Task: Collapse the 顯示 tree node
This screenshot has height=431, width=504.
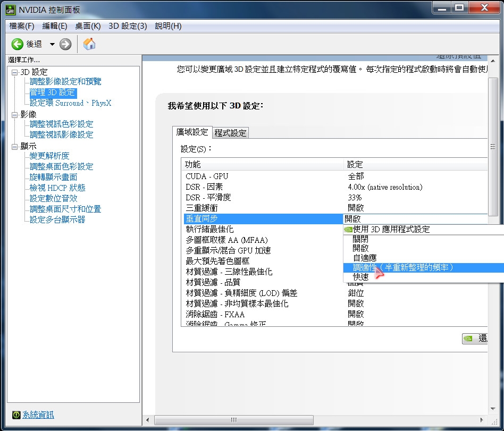Action: [x=14, y=147]
